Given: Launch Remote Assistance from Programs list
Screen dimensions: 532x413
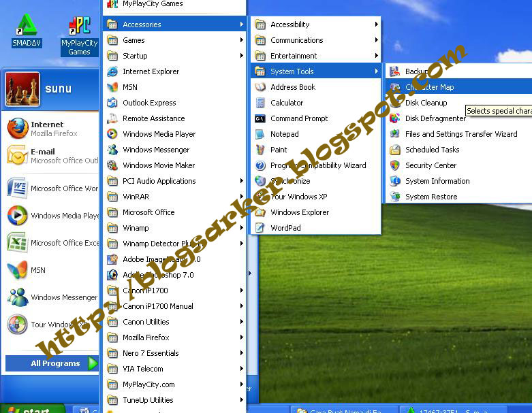Looking at the screenshot, I should tap(174, 118).
